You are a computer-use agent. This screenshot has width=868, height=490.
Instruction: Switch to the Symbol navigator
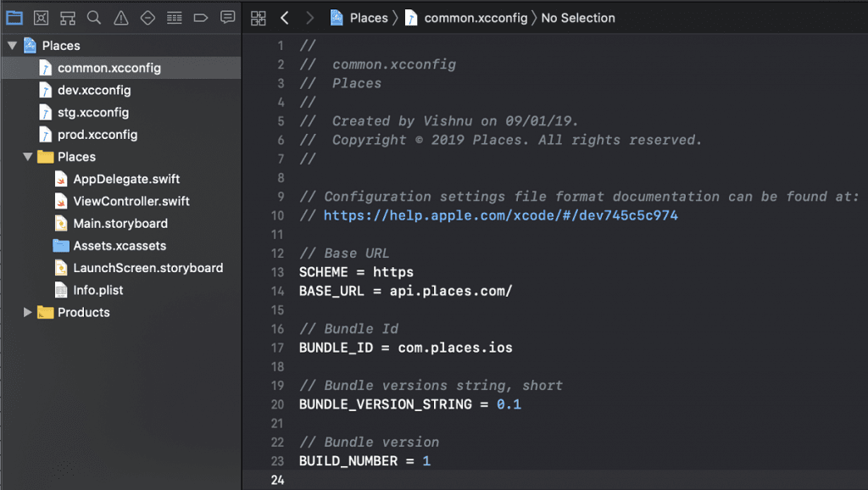point(68,18)
